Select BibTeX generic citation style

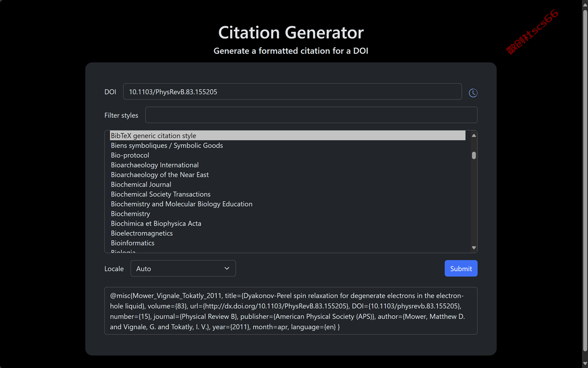288,136
